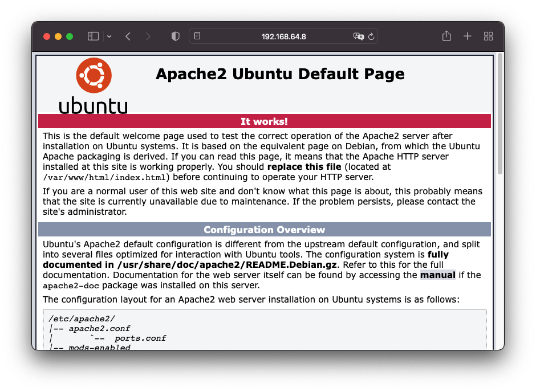Reload the page with the refresh icon
Screen dimensions: 536x392
pos(371,36)
